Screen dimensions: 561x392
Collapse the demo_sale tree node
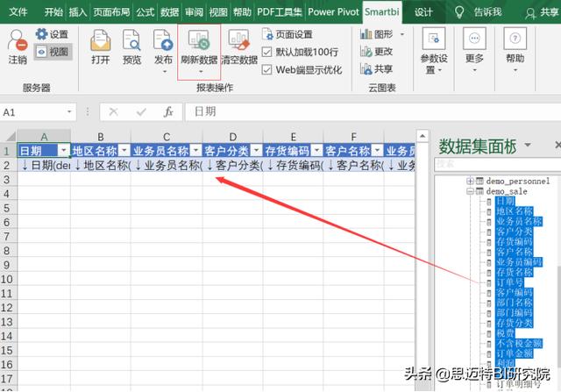(x=470, y=191)
